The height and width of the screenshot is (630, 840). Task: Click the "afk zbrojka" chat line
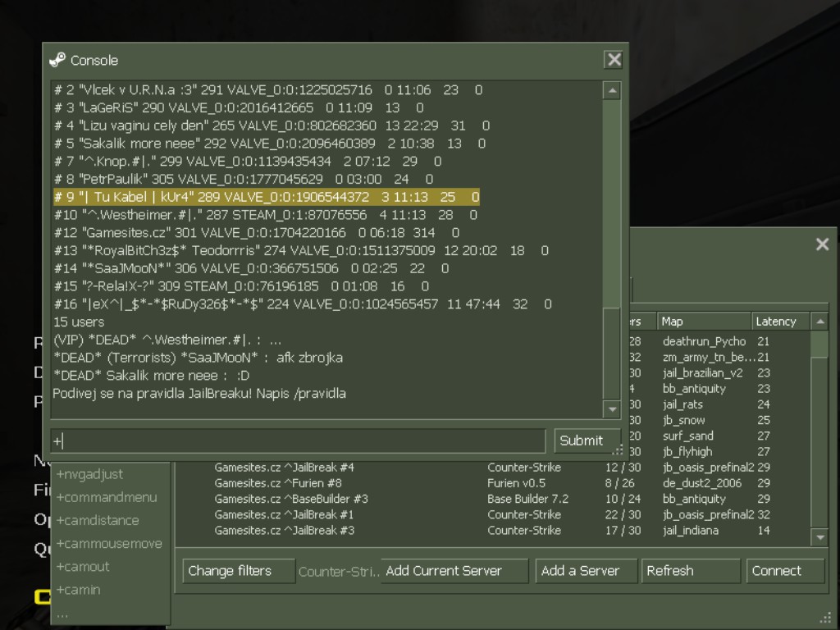pyautogui.click(x=198, y=358)
